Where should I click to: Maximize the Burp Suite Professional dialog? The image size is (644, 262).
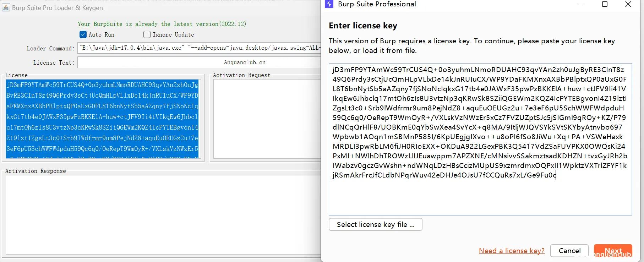pyautogui.click(x=605, y=4)
